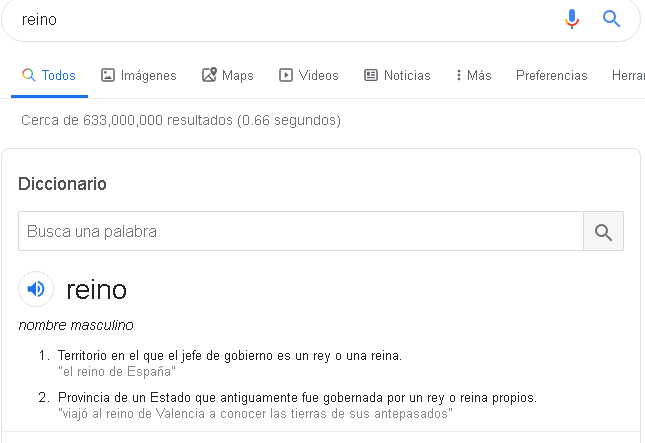Click the Noticias newspaper icon
Image resolution: width=645 pixels, height=443 pixels.
371,75
